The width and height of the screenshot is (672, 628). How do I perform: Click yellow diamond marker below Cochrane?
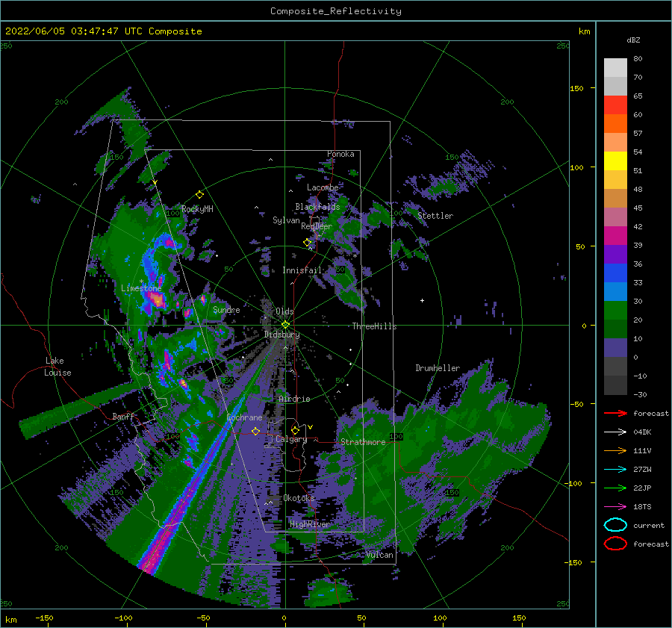point(256,432)
